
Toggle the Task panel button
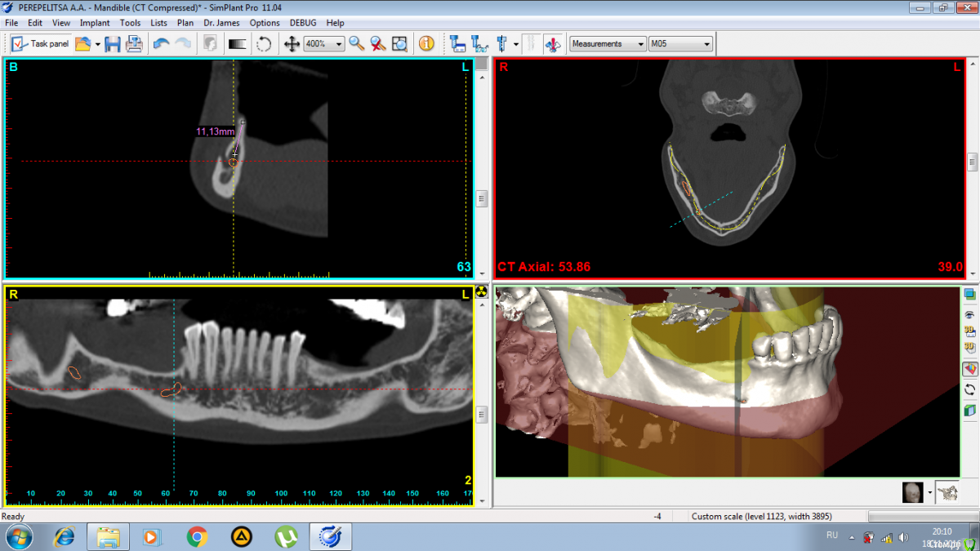point(41,44)
